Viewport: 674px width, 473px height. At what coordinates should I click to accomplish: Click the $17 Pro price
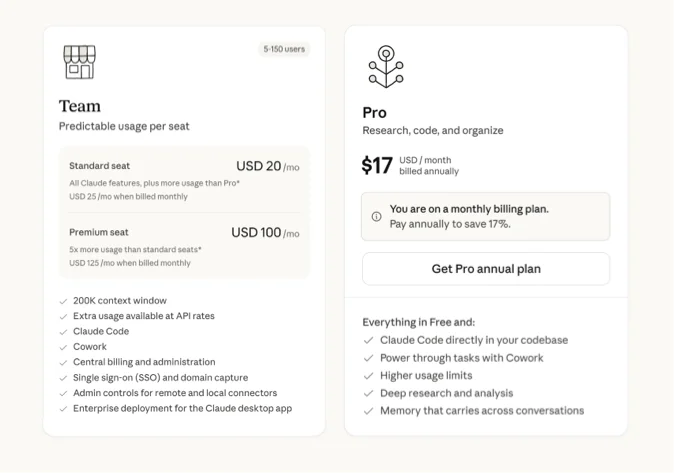pyautogui.click(x=377, y=166)
